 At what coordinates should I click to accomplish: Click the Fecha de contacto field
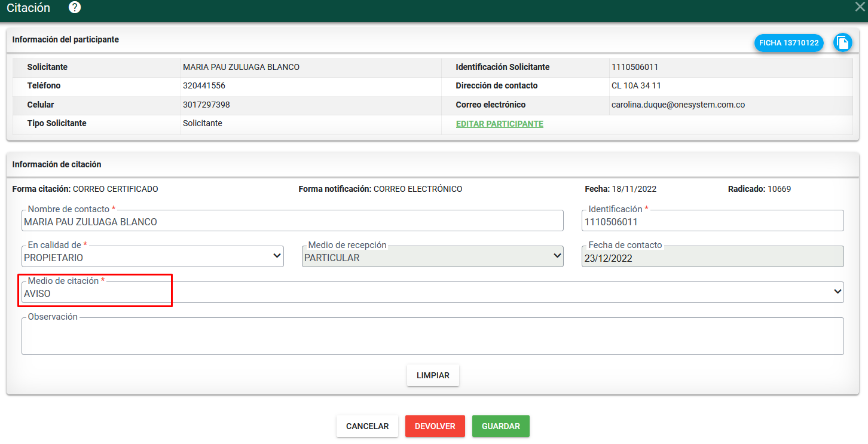click(x=713, y=256)
